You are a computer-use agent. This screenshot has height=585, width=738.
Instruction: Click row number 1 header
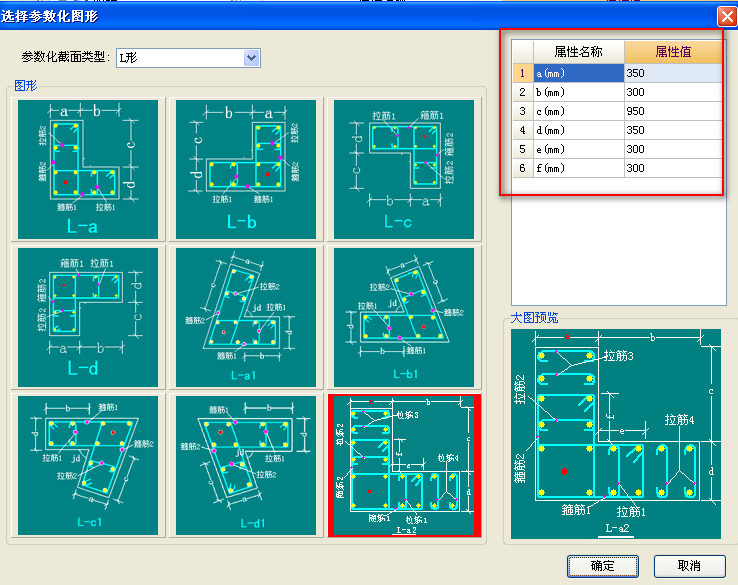pos(522,73)
